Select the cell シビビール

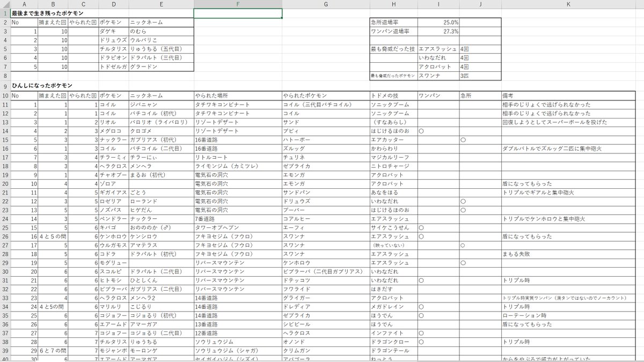tap(326, 325)
